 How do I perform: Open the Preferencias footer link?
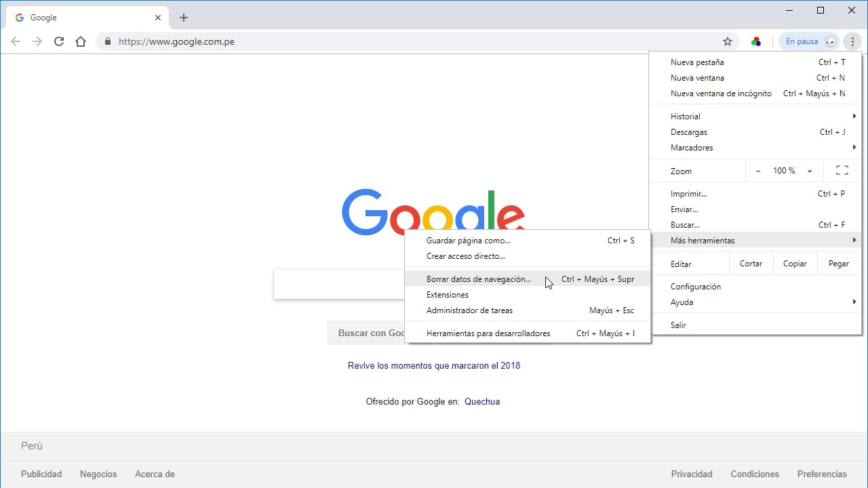(822, 474)
